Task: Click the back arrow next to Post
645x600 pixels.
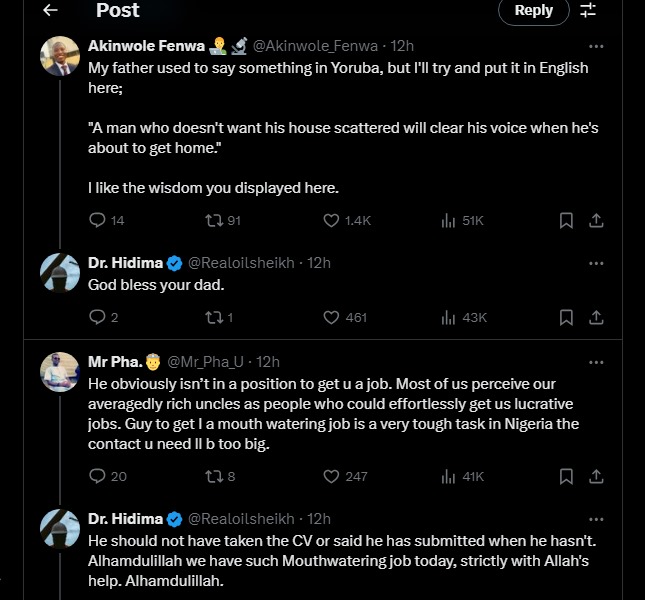Action: [50, 10]
